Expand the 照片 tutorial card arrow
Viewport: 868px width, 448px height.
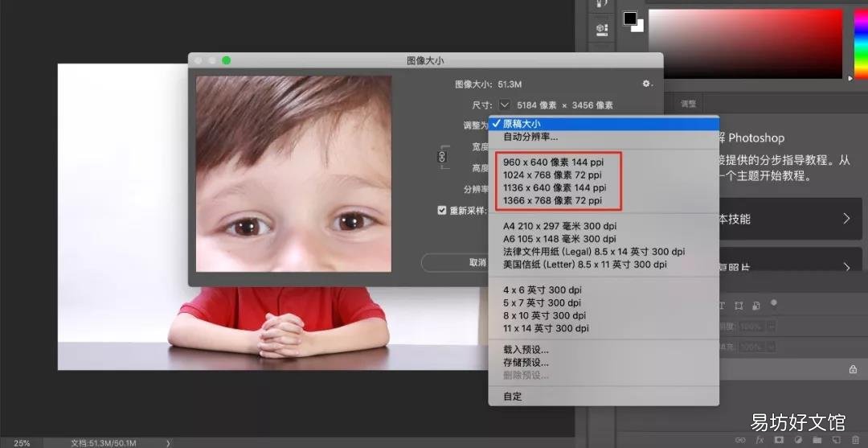tap(846, 268)
